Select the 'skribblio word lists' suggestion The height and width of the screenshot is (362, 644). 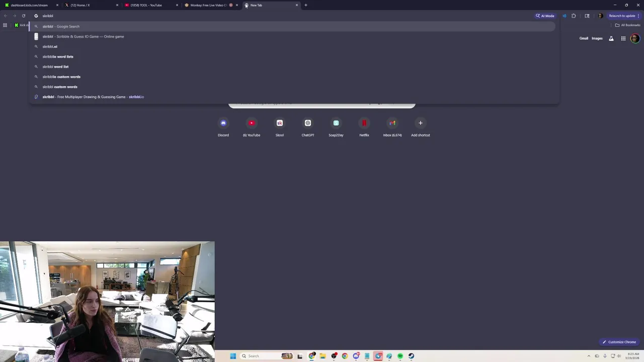pos(293,56)
